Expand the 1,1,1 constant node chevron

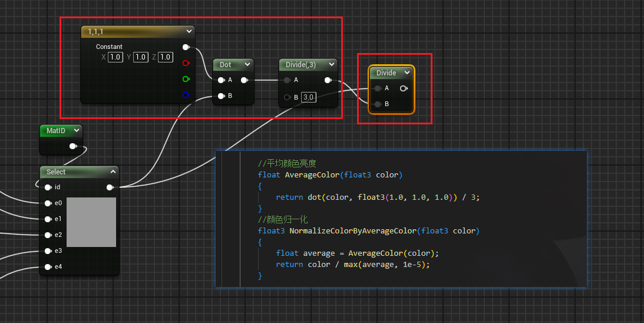click(x=189, y=31)
